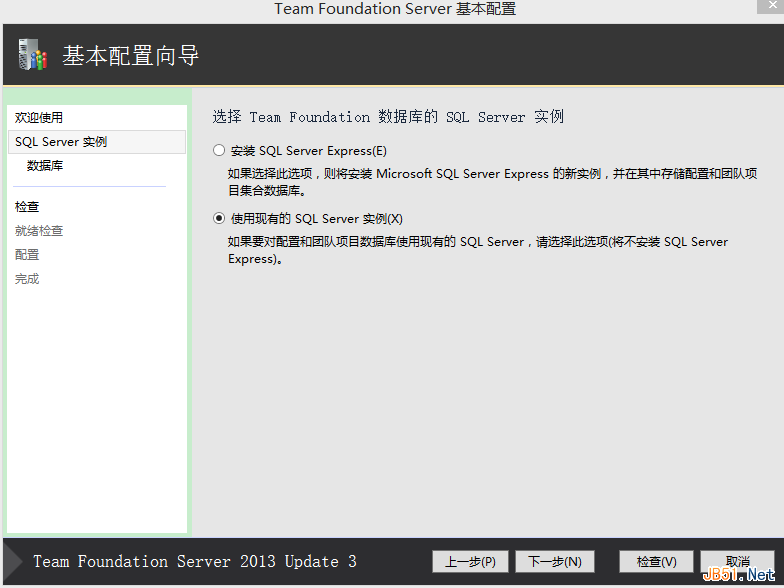This screenshot has height=588, width=784.
Task: Click the 就绪检查 step
Action: [x=38, y=230]
